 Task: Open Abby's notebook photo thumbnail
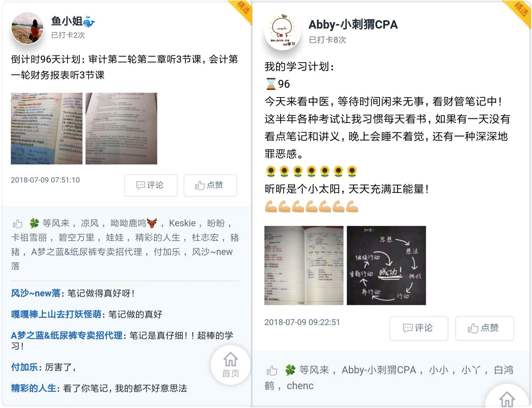(304, 265)
